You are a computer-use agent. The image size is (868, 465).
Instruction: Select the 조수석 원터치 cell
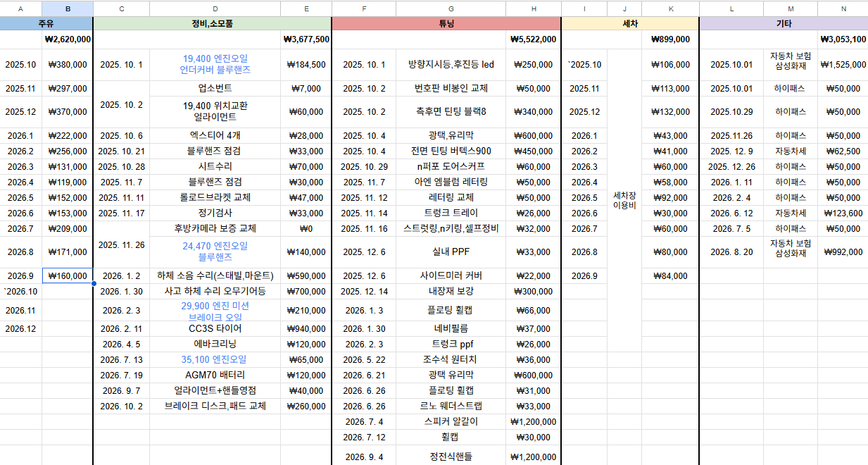[x=451, y=359]
